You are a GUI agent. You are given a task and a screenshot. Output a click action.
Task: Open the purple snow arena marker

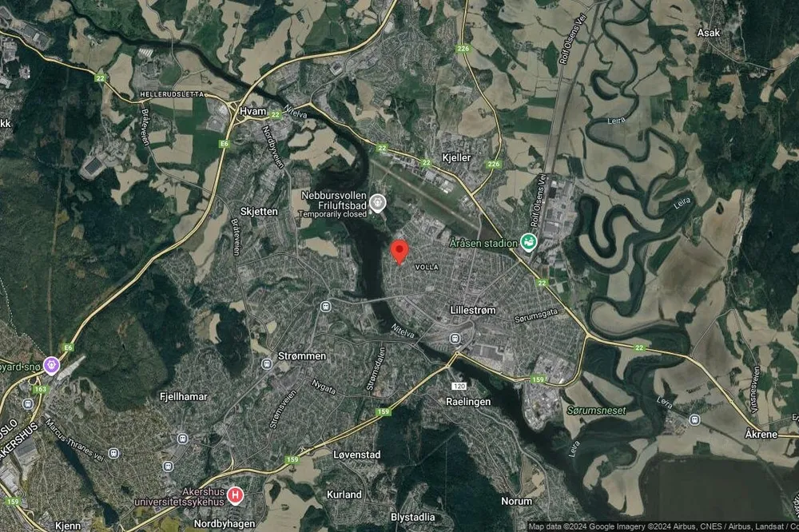(51, 365)
